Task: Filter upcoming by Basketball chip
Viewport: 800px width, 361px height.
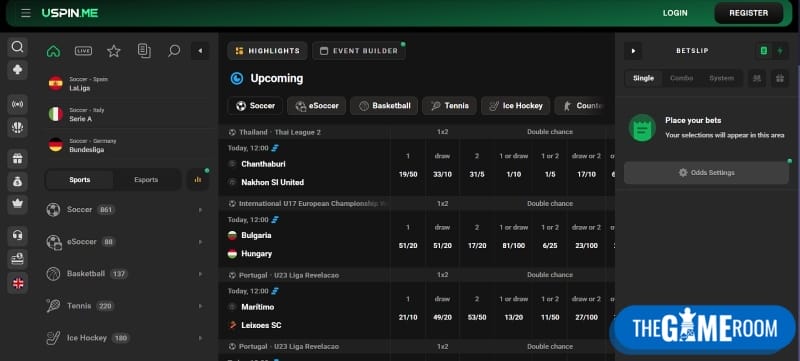Action: 384,106
